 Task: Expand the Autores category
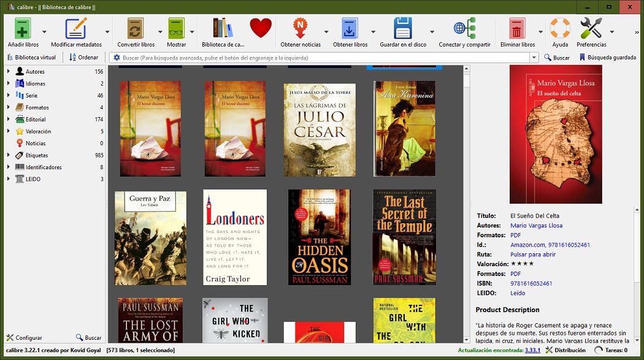coord(8,71)
